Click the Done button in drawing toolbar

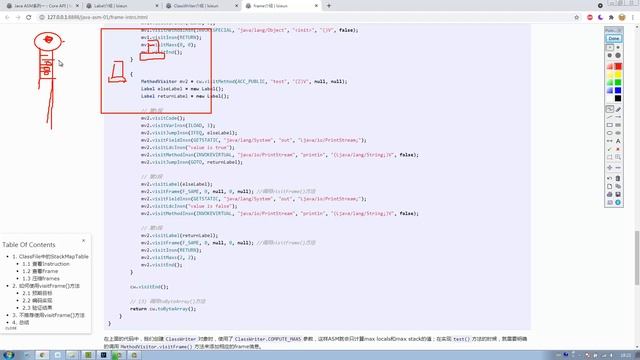(613, 38)
